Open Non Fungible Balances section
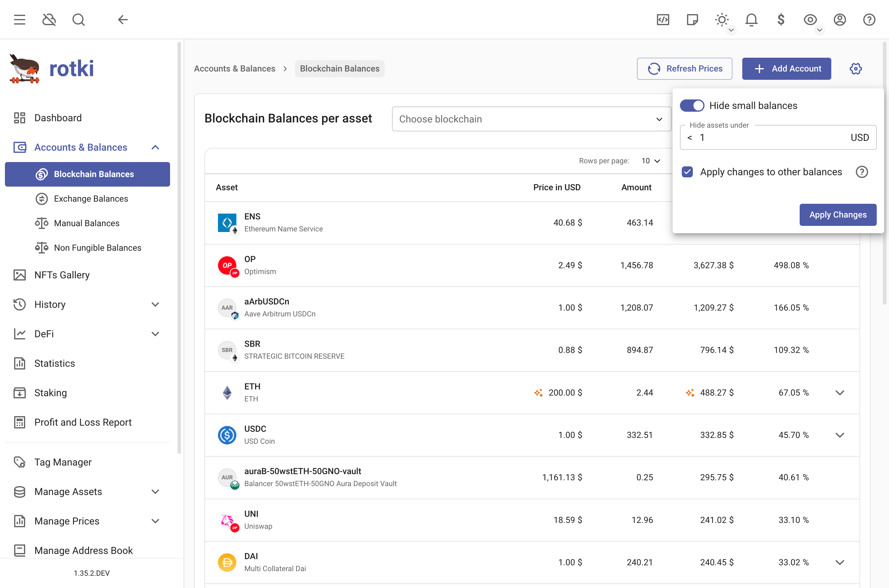Screen dimensions: 889x588 click(x=97, y=247)
